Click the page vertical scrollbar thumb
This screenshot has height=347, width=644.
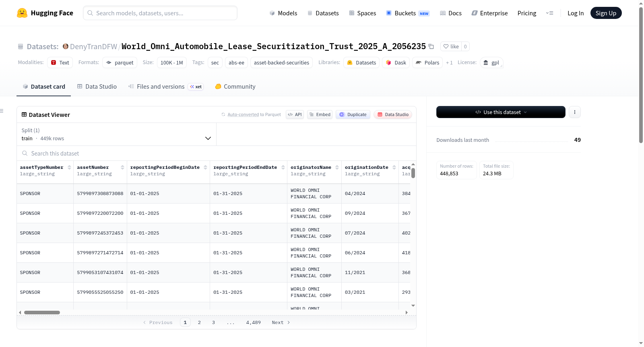click(641, 75)
